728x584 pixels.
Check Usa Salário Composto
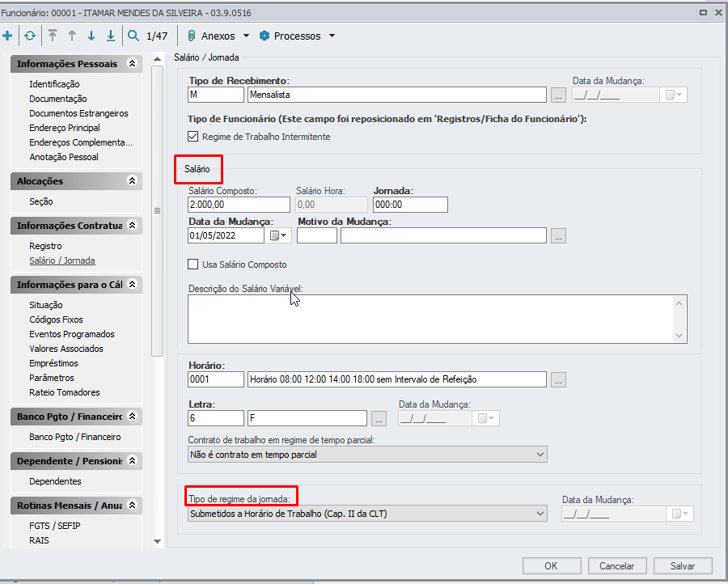pyautogui.click(x=193, y=264)
